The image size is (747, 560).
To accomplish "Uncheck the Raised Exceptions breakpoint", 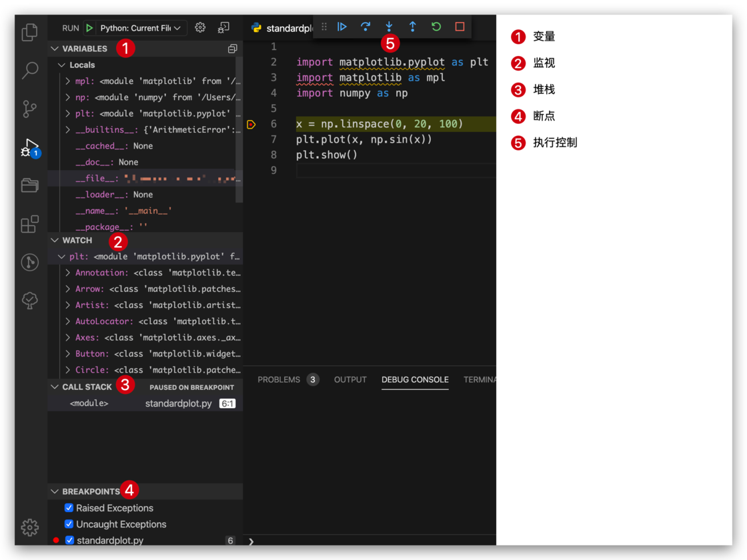I will (69, 508).
